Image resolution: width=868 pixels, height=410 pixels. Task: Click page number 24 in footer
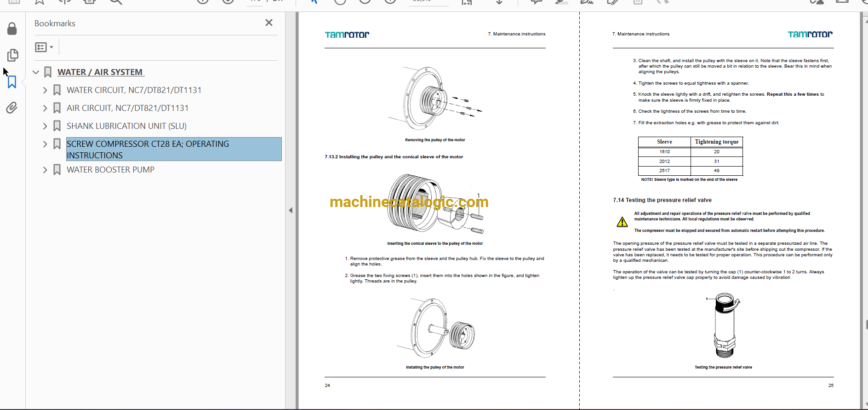tap(327, 386)
